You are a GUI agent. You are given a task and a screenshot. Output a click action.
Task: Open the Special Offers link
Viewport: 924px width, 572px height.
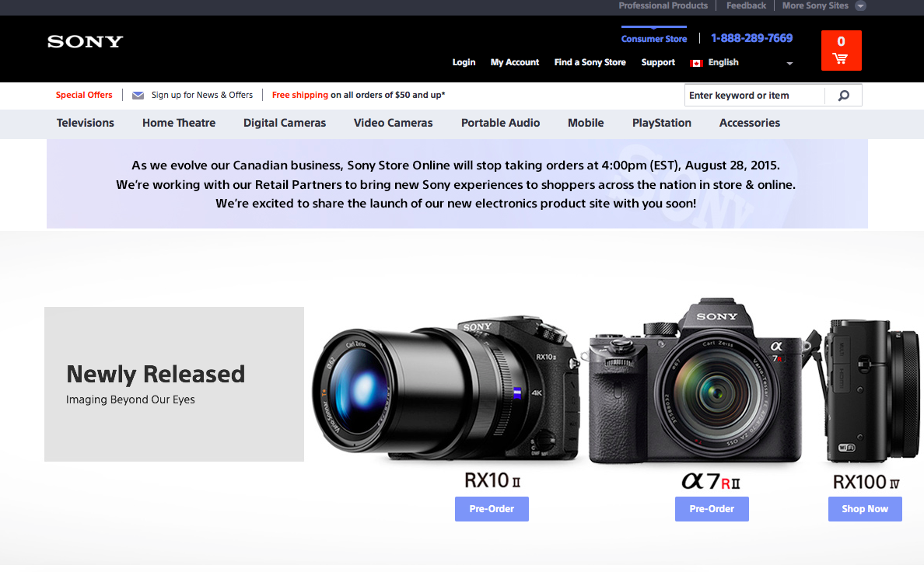tap(84, 95)
